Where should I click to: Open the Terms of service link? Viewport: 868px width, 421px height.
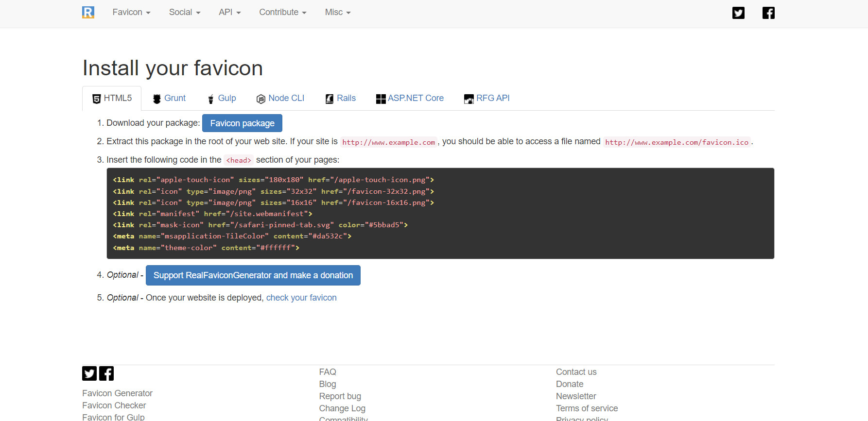point(587,408)
